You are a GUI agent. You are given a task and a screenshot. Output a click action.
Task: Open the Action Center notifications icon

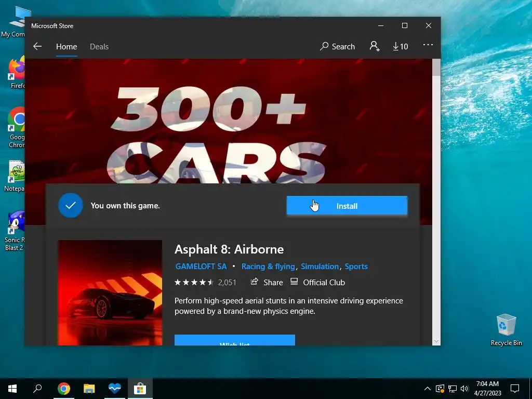pos(515,389)
